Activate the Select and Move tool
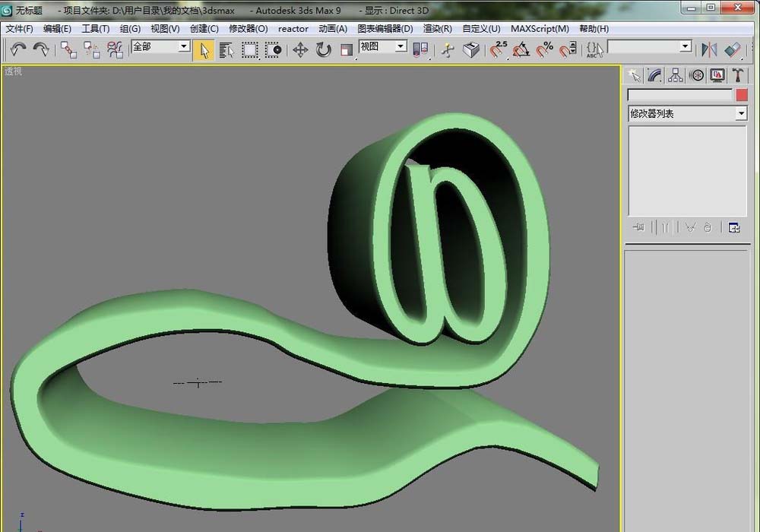 tap(300, 49)
